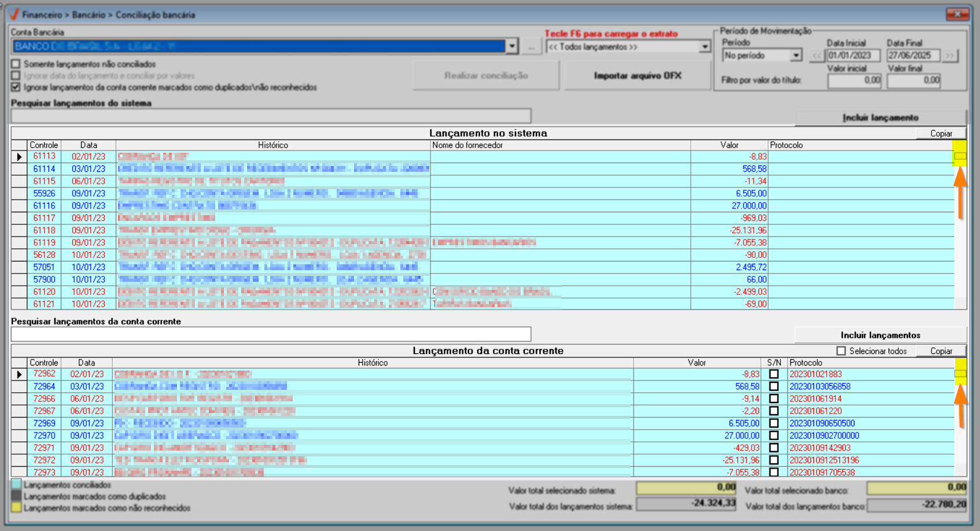Click the Incluir lançamento button
This screenshot has height=531, width=980.
[x=880, y=117]
